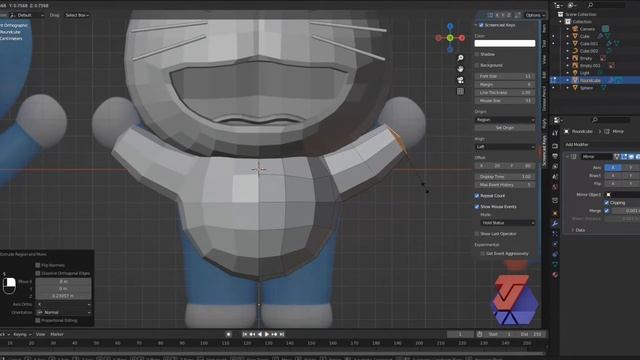Open the Origin Region dropdown
Image resolution: width=640 pixels, height=360 pixels.
coord(505,120)
